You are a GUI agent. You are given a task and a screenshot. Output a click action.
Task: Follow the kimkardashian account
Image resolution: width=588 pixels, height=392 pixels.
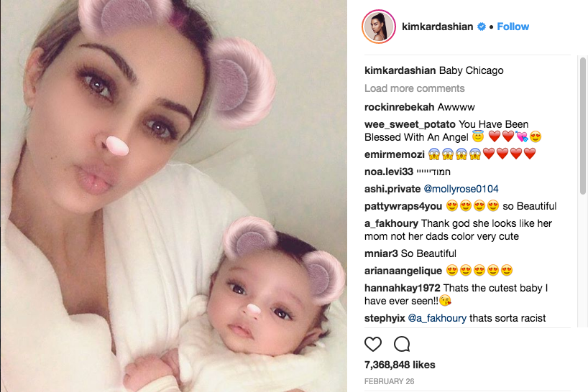pos(513,27)
